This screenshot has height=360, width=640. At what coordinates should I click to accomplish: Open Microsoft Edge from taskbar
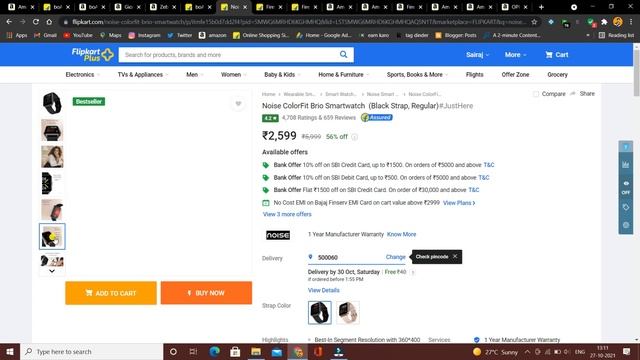tap(214, 351)
